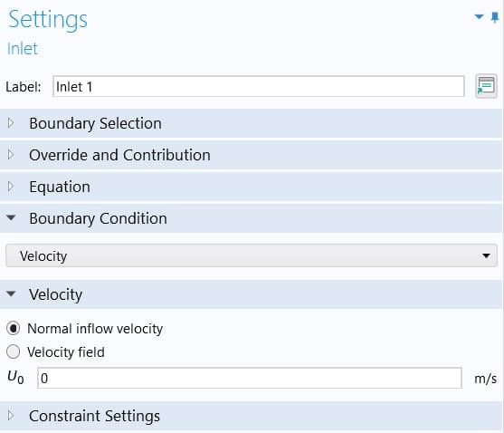
Task: Click the Equation section header text
Action: (x=60, y=187)
